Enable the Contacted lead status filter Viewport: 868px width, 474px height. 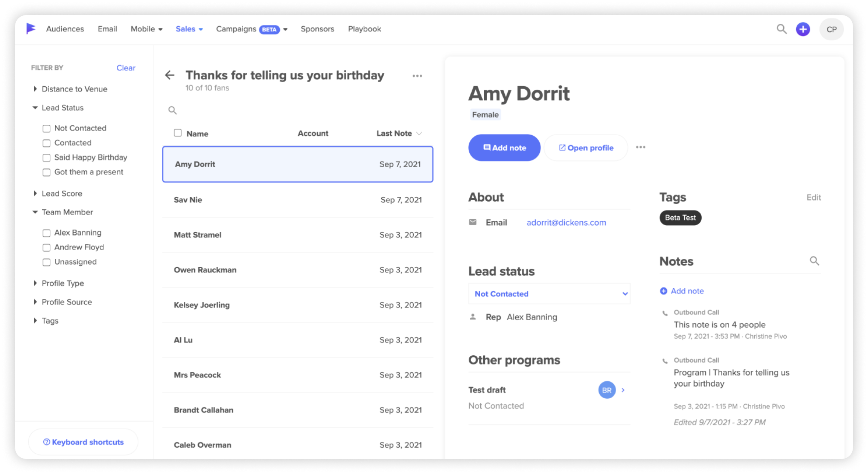point(46,142)
